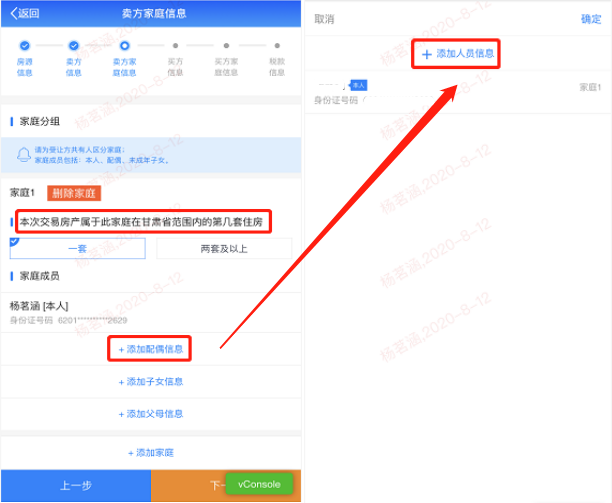The image size is (612, 503).
Task: Click the 家庭成员 section heading
Action: pyautogui.click(x=39, y=276)
